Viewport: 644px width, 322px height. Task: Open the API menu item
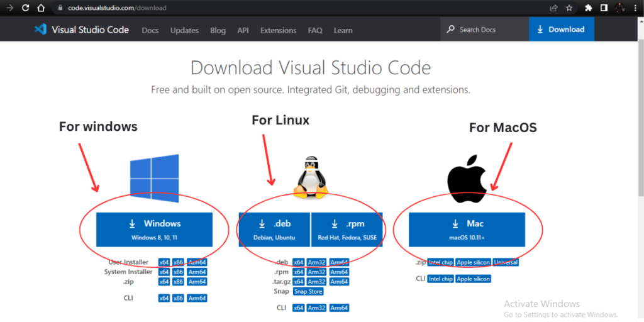click(243, 30)
